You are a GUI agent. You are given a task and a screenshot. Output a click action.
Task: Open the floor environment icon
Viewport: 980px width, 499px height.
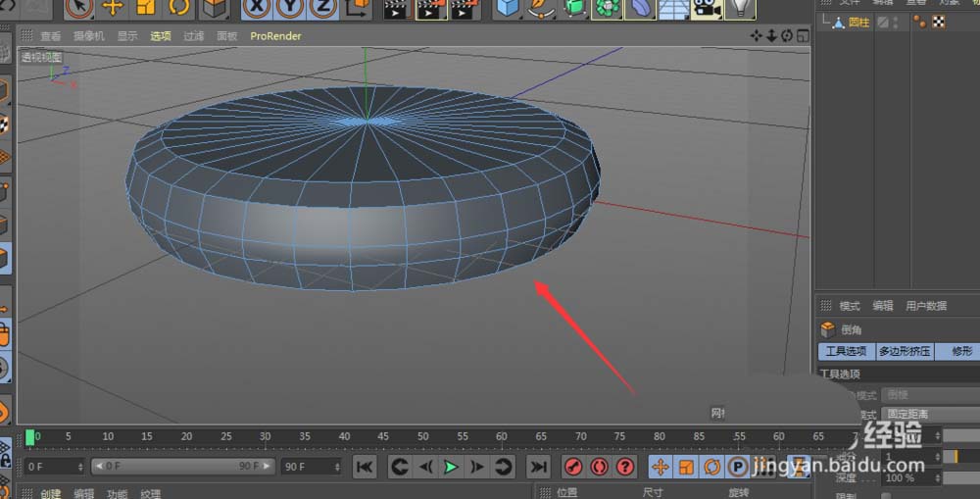(674, 8)
